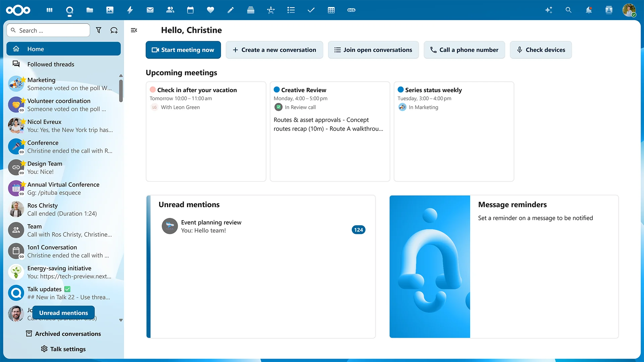The image size is (644, 362).
Task: Open the profile avatar menu
Action: 630,10
